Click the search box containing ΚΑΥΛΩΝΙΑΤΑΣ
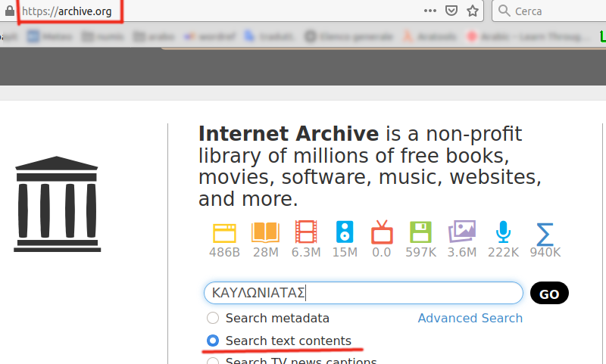Screen dimensions: 606x364 click(x=362, y=293)
